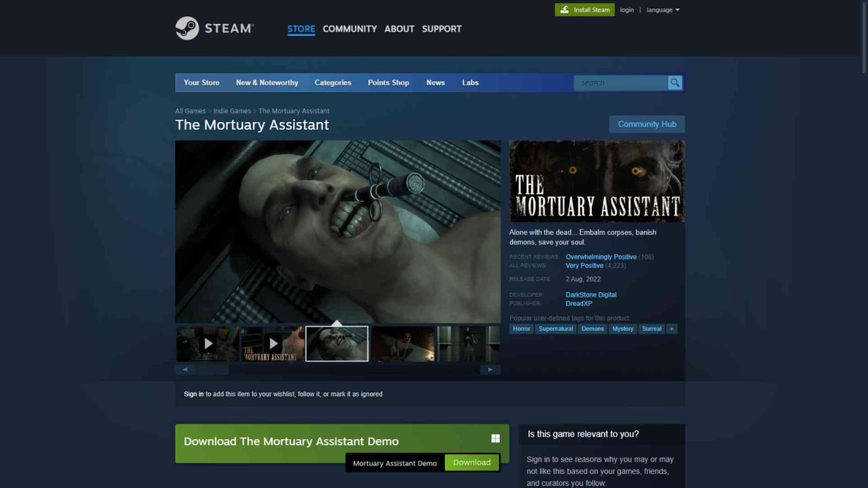Click the right arrow of screenshot strip
Image resolution: width=868 pixels, height=488 pixels.
[x=490, y=370]
